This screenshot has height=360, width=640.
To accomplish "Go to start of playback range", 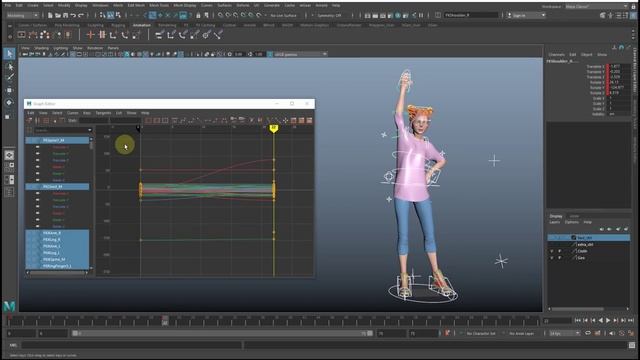I will coord(578,321).
